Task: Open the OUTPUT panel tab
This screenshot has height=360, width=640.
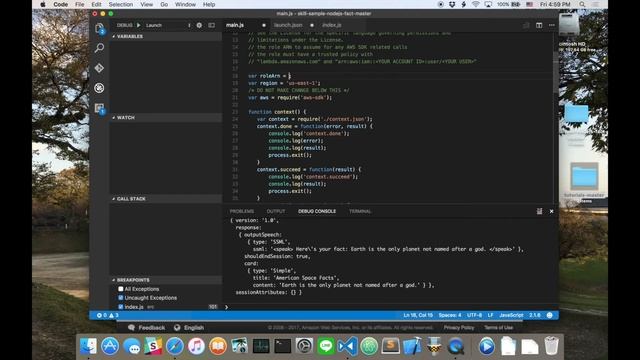Action: (276, 211)
